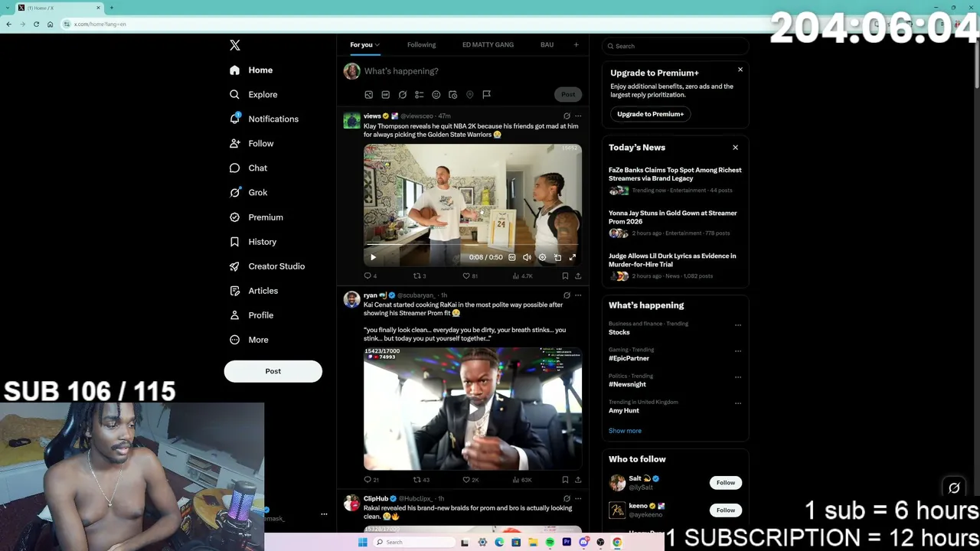
Task: Follow the Salt account
Action: (x=726, y=483)
